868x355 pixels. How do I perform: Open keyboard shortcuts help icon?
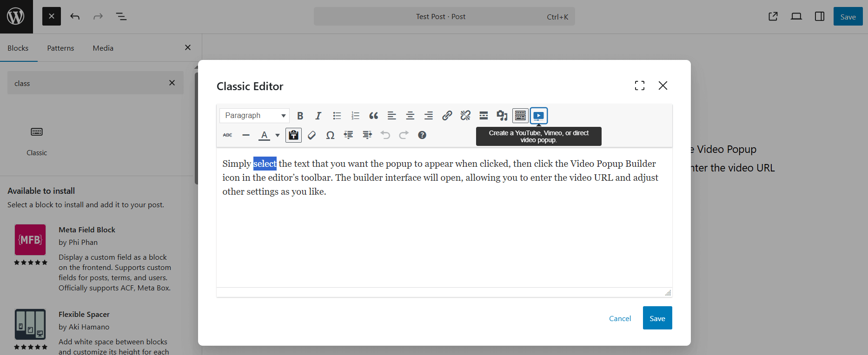tap(422, 135)
